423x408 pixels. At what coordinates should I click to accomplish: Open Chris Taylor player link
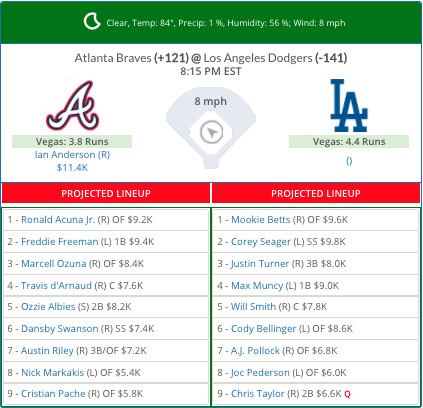(x=258, y=394)
